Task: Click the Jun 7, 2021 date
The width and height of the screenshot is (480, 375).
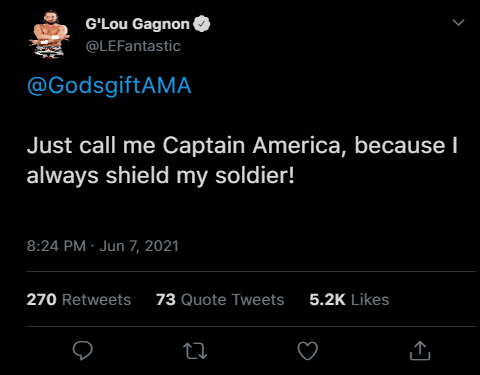Action: pyautogui.click(x=139, y=246)
